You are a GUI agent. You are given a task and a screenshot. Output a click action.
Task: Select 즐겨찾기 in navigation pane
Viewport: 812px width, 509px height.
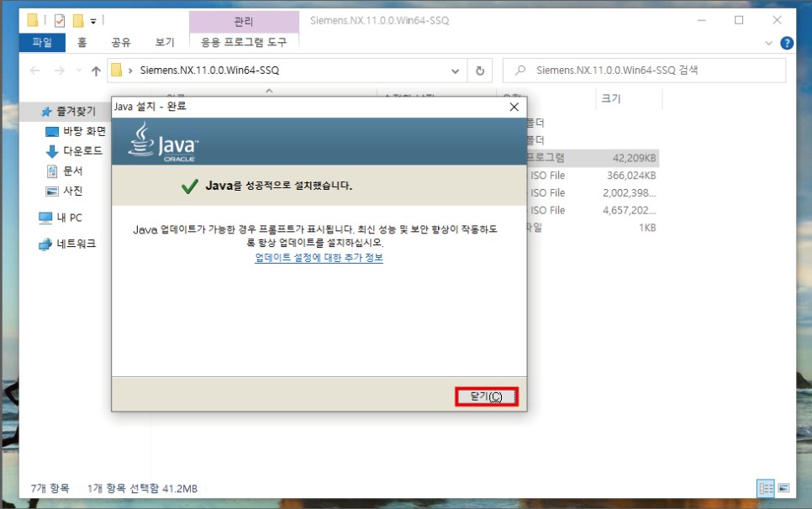(x=76, y=111)
